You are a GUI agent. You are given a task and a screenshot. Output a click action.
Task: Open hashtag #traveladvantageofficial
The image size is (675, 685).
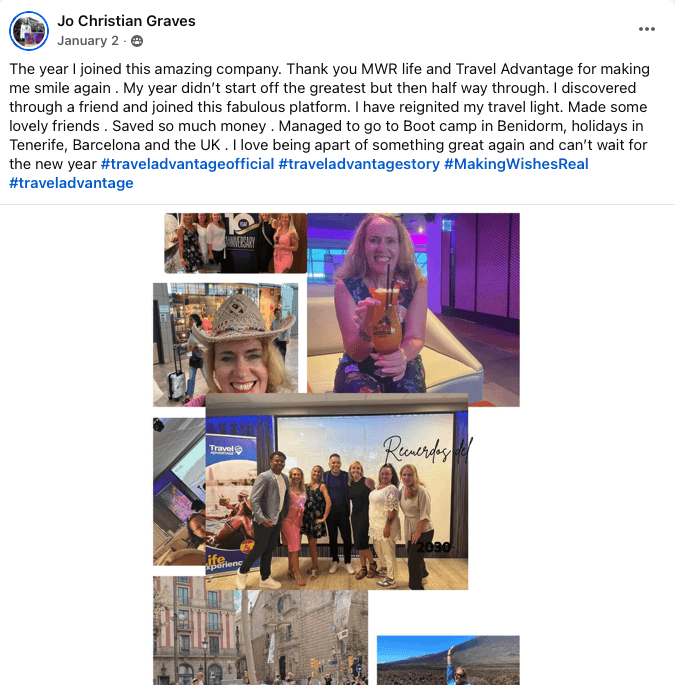tap(187, 164)
